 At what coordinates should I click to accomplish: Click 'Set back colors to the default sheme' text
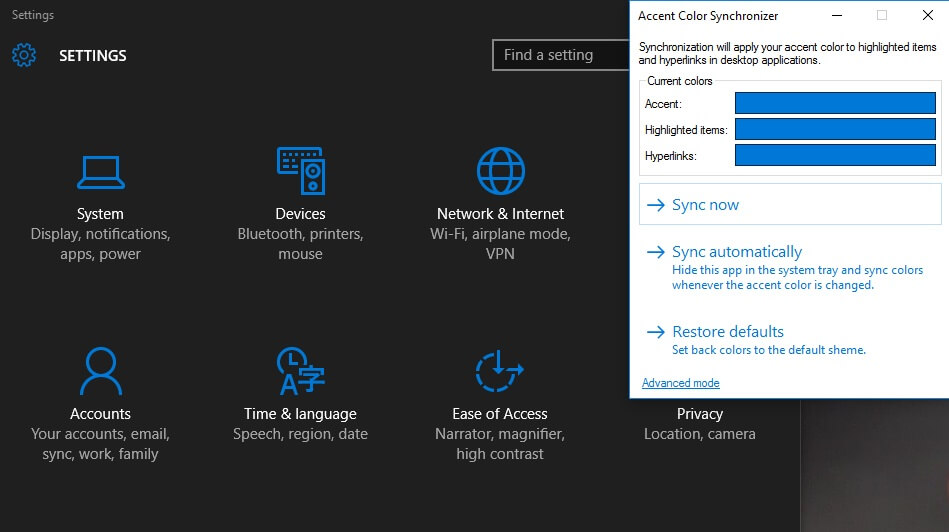point(769,350)
